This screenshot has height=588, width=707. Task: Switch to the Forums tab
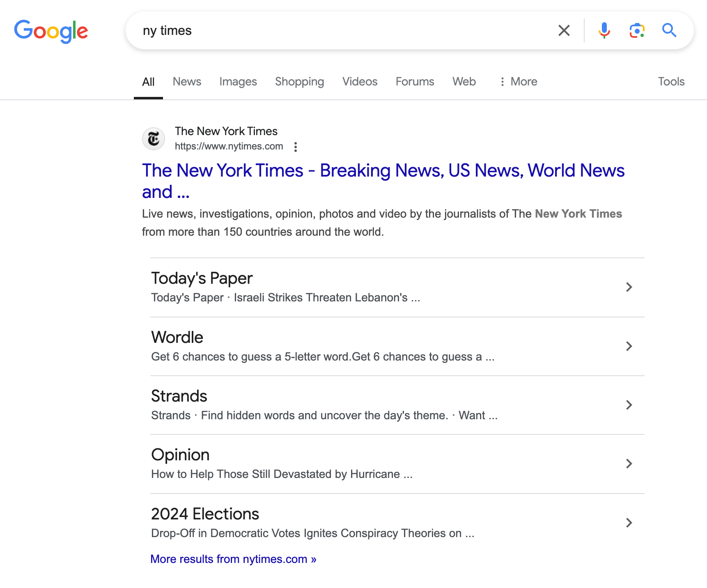[x=415, y=82]
